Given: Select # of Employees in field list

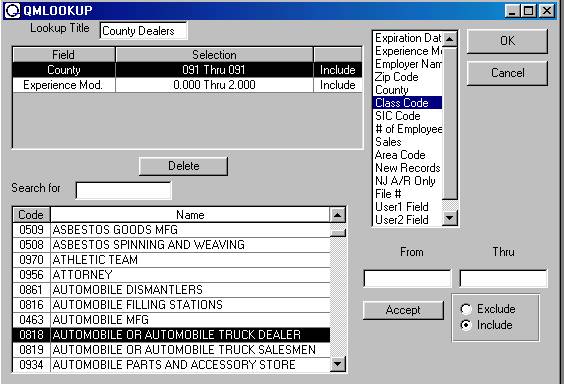Looking at the screenshot, I should coord(408,128).
